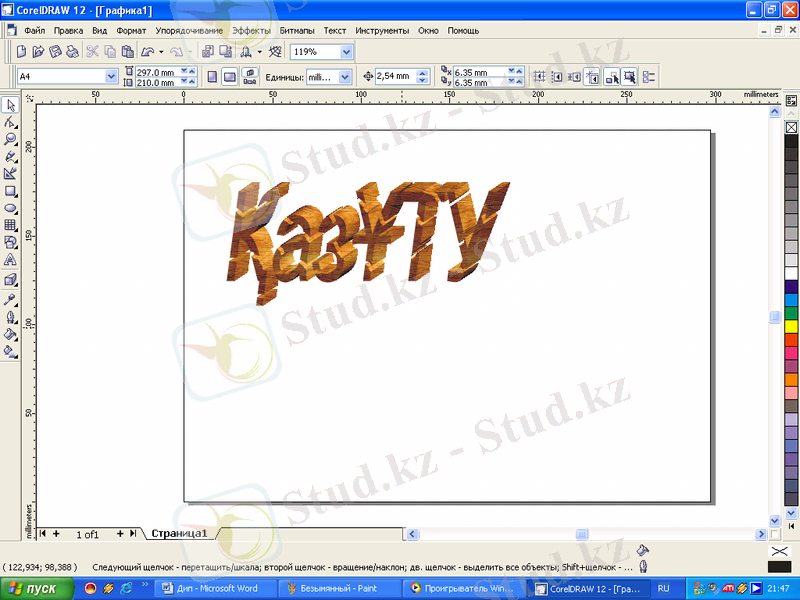
Task: Click the no-color X swatch
Action: (791, 127)
